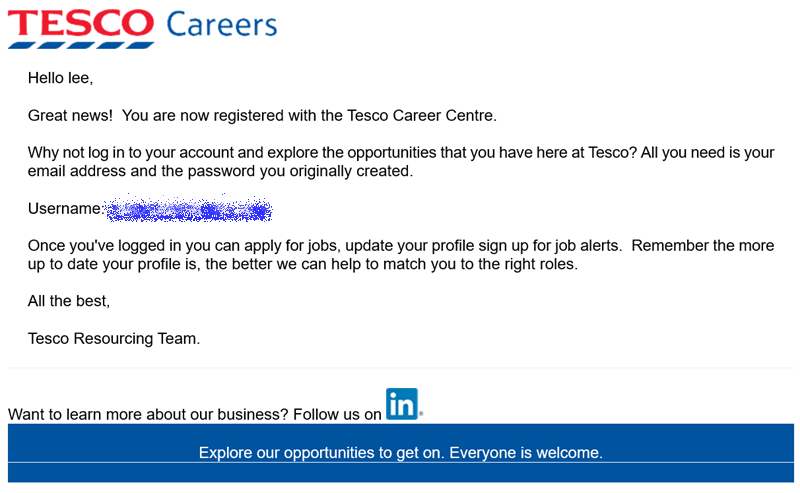Click the "Username" label

[64, 209]
